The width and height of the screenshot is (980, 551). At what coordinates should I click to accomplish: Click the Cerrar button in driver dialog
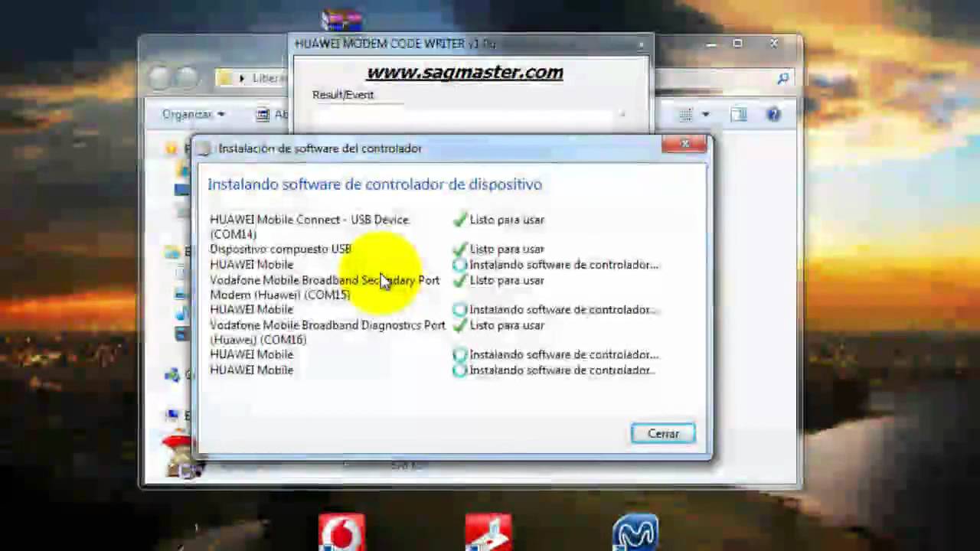click(x=663, y=433)
